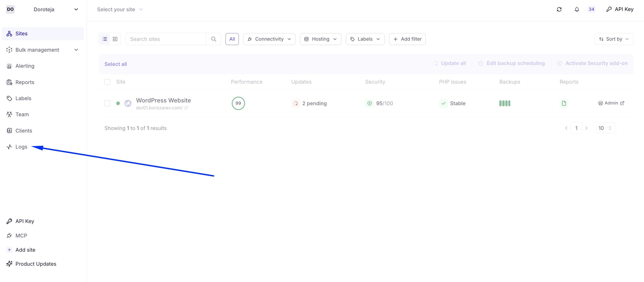Open the sidebar Labels page
The height and width of the screenshot is (282, 644).
(42, 98)
